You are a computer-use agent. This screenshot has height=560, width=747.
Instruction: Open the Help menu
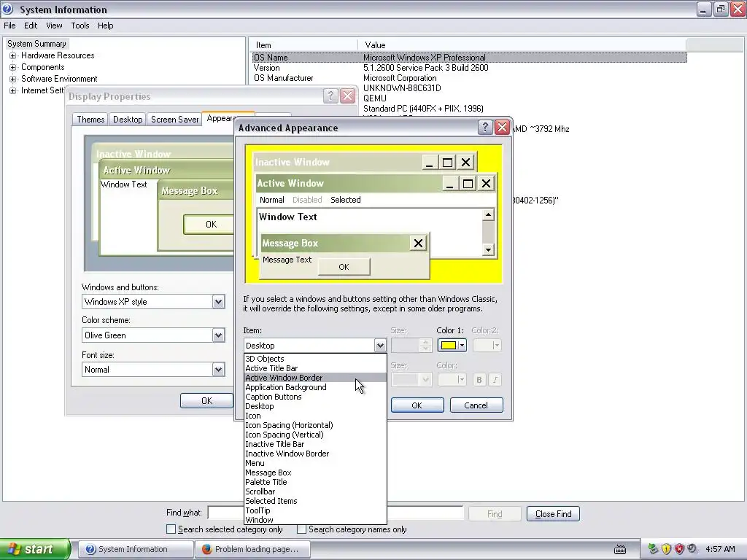click(x=105, y=26)
